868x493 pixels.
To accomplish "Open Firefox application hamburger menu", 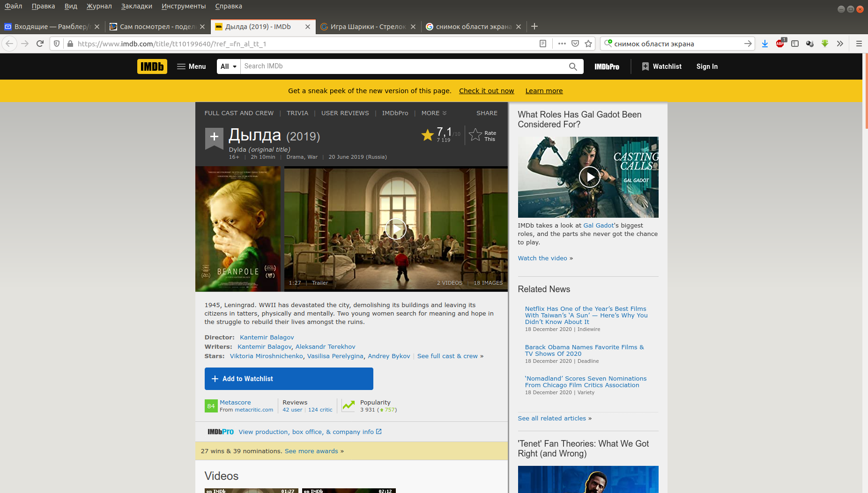I will (859, 44).
